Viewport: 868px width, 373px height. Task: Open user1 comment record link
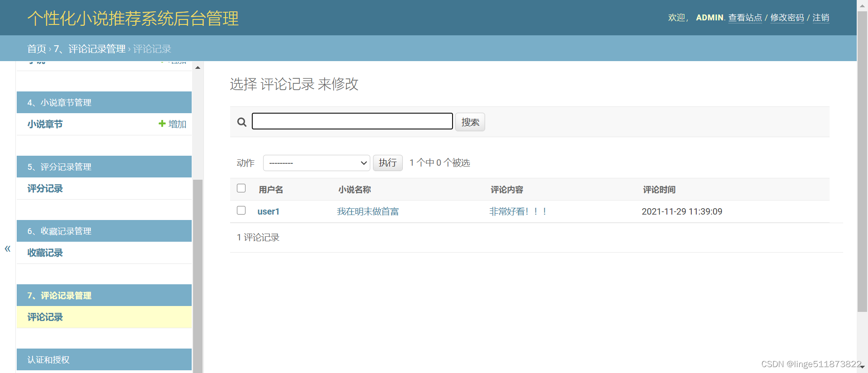269,211
